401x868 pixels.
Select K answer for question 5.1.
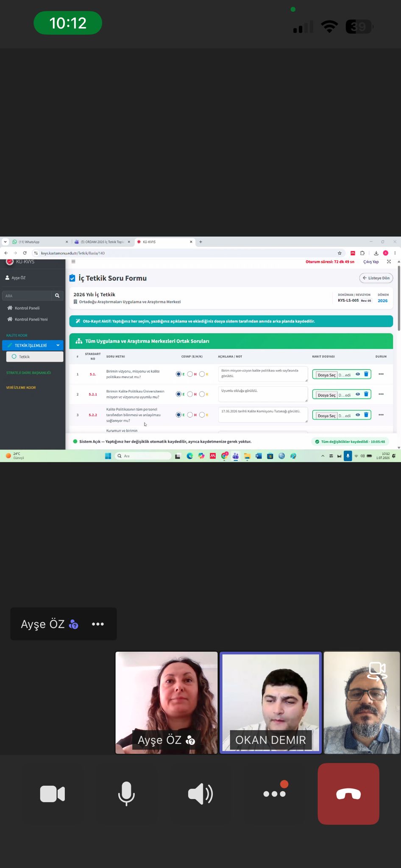(202, 374)
